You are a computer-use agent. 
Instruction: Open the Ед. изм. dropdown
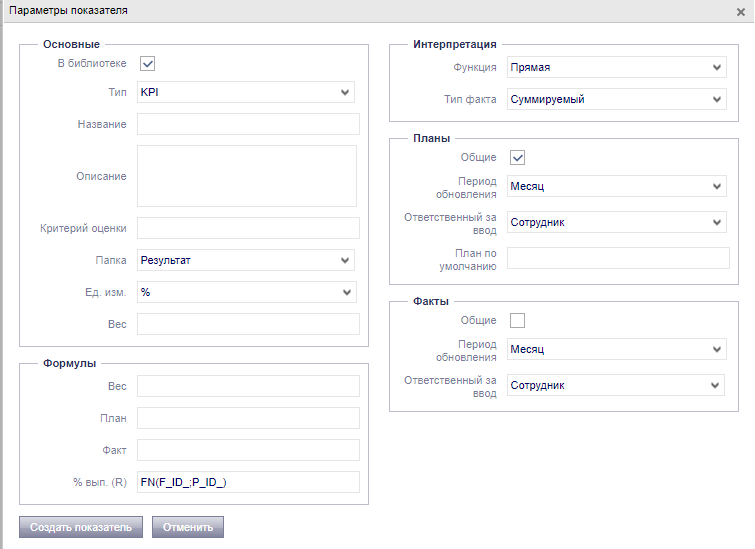[247, 292]
